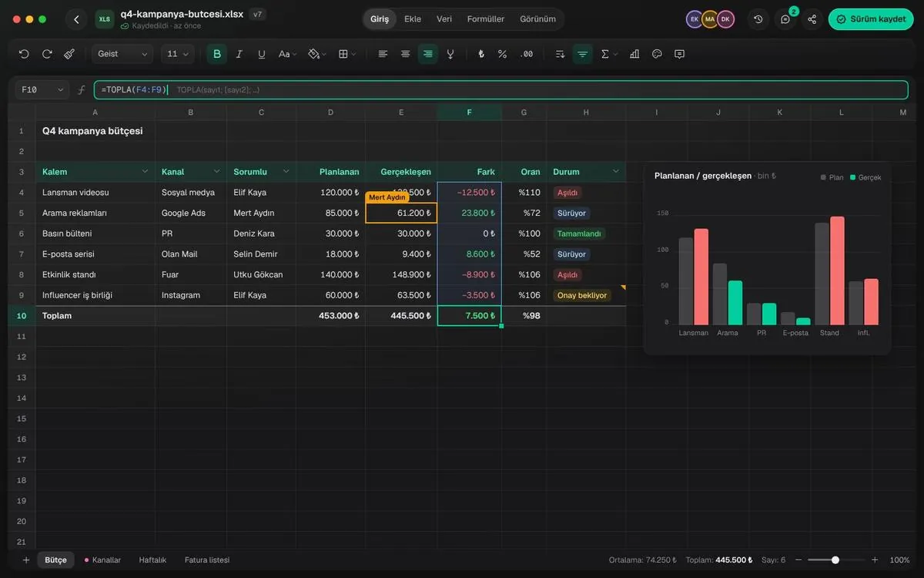Toggle bold formatting
This screenshot has height=578, width=924.
pos(217,54)
